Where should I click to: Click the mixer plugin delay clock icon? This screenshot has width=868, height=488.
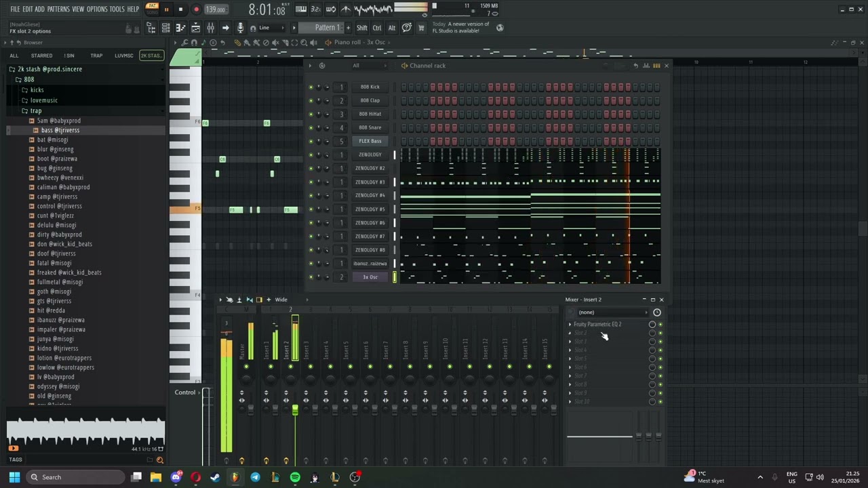[x=656, y=312]
